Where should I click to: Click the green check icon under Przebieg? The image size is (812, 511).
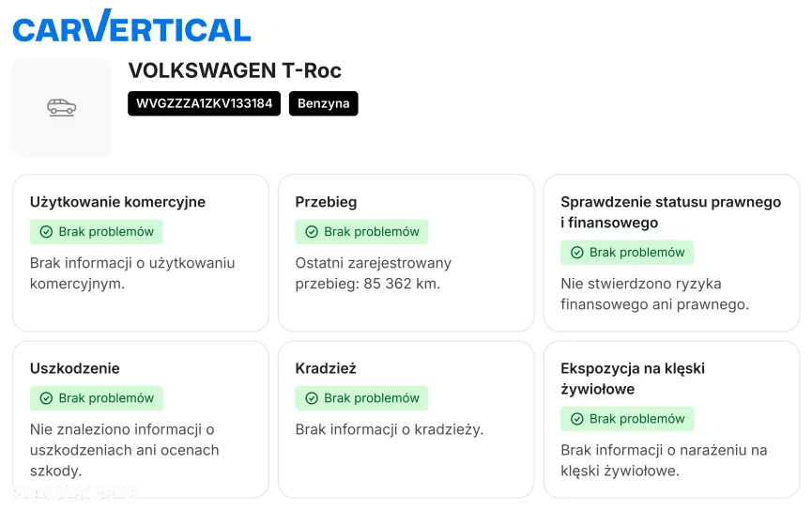[x=312, y=232]
